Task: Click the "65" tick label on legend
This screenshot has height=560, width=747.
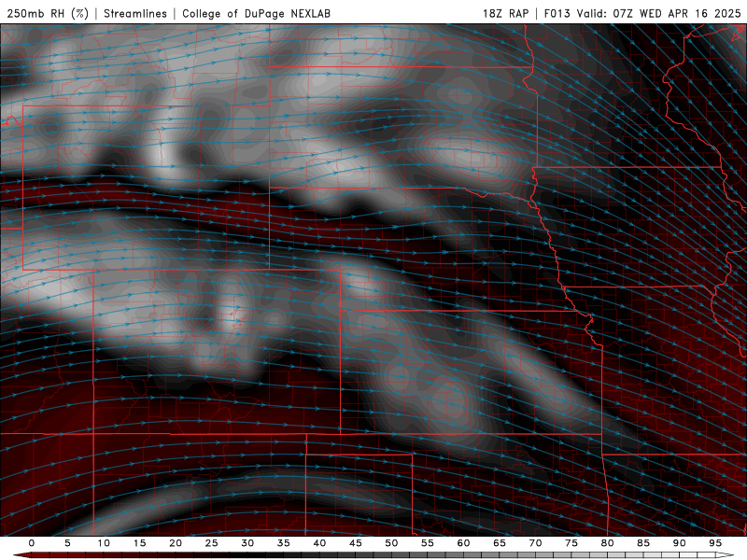Action: click(x=500, y=543)
